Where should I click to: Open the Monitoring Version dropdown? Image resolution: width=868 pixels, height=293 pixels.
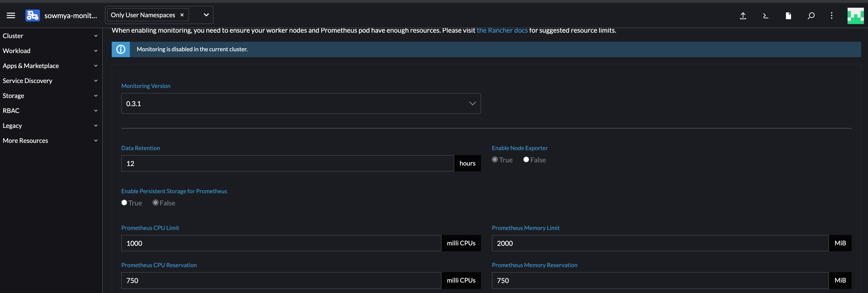pos(300,104)
